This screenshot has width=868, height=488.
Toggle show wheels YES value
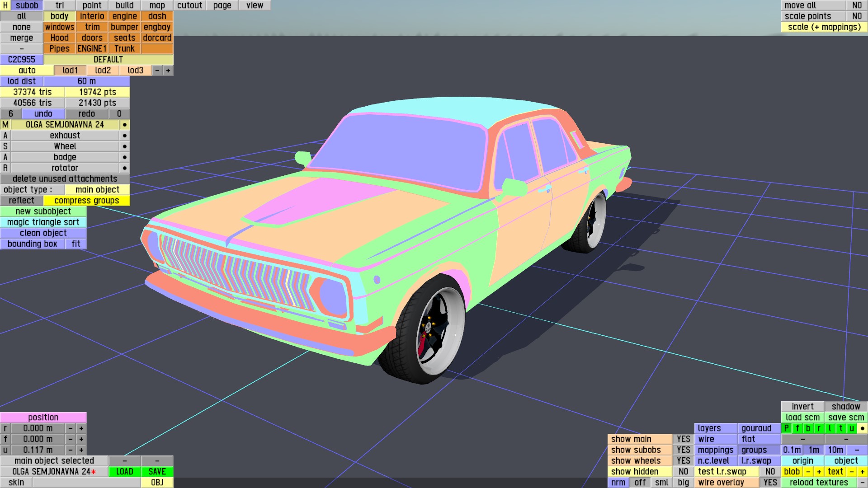[683, 461]
